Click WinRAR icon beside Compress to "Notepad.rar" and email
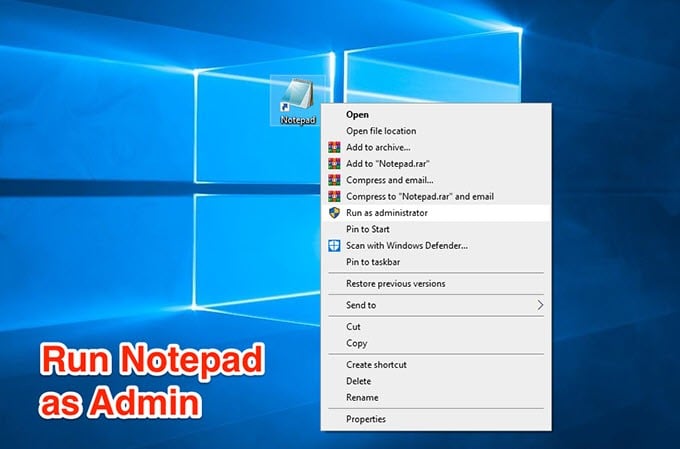The height and width of the screenshot is (449, 680). [334, 197]
